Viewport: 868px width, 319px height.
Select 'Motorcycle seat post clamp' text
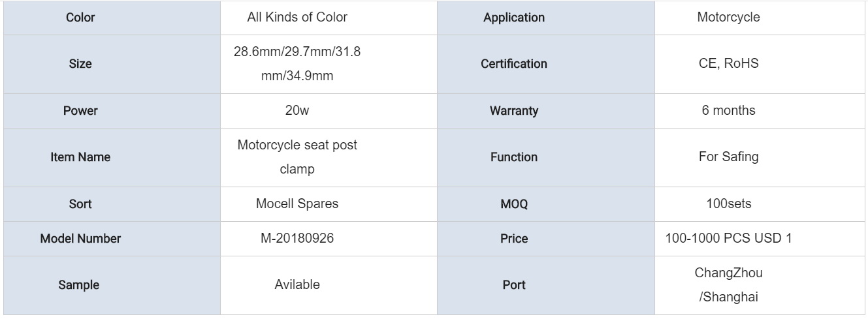(297, 157)
